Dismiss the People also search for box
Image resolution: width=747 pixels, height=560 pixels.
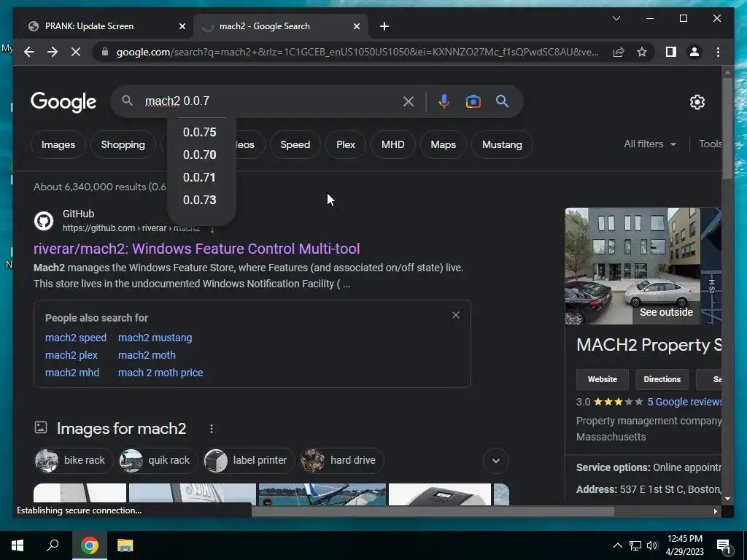tap(456, 315)
